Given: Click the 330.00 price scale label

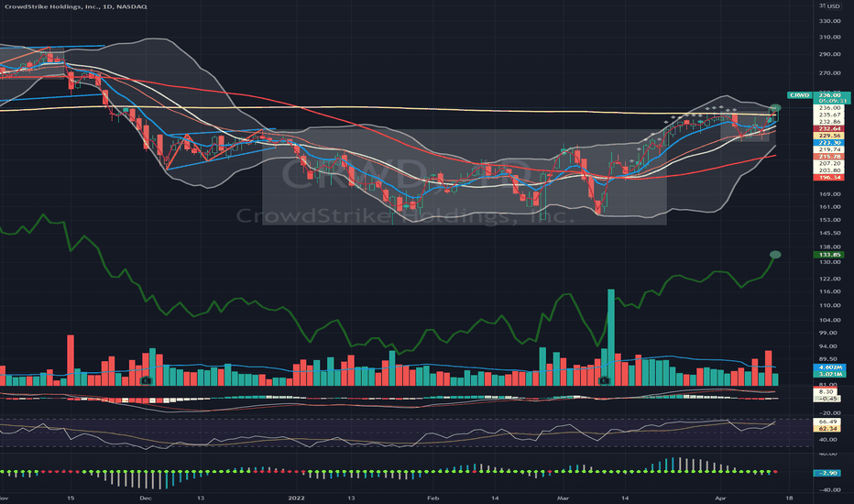Looking at the screenshot, I should point(830,21).
